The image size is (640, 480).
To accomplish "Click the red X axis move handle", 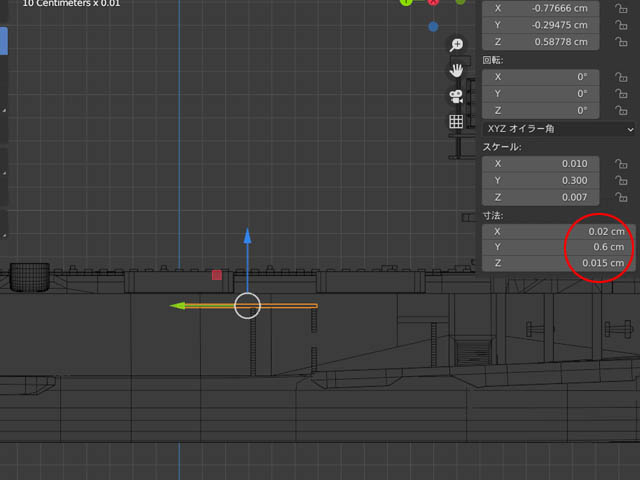I will point(217,275).
